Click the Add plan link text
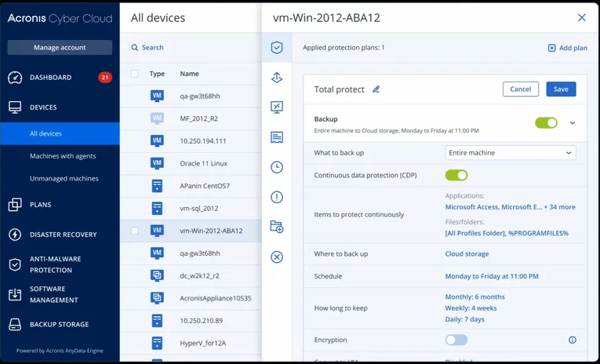 [x=573, y=48]
